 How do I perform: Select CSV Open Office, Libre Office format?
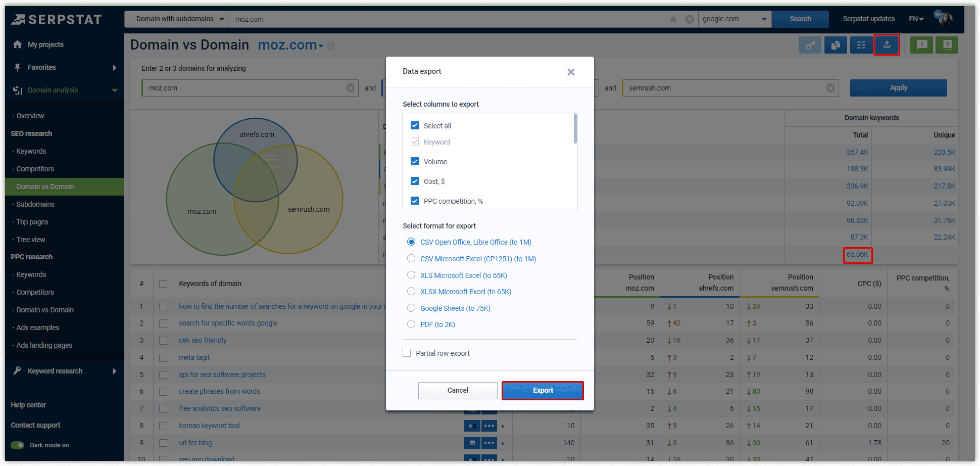[411, 242]
